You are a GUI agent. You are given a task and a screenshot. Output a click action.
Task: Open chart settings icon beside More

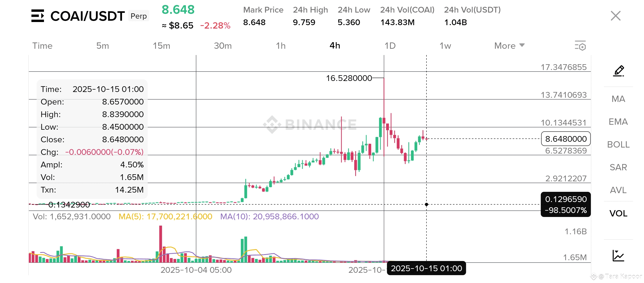(580, 46)
